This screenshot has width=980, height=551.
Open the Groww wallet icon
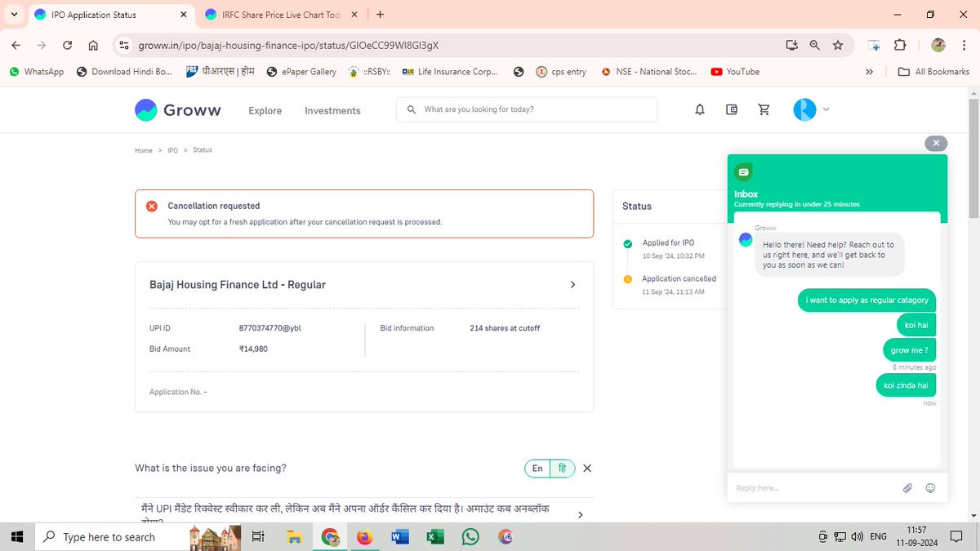pos(732,109)
